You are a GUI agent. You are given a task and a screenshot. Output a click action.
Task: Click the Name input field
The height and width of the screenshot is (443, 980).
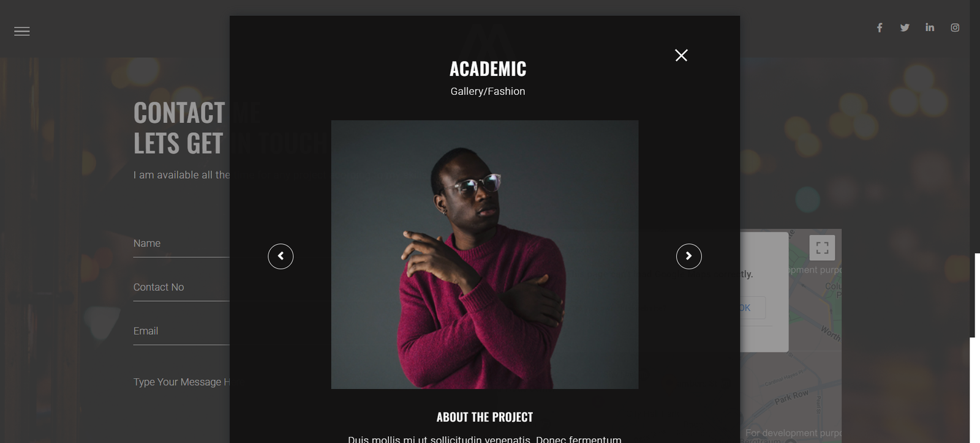pyautogui.click(x=181, y=244)
